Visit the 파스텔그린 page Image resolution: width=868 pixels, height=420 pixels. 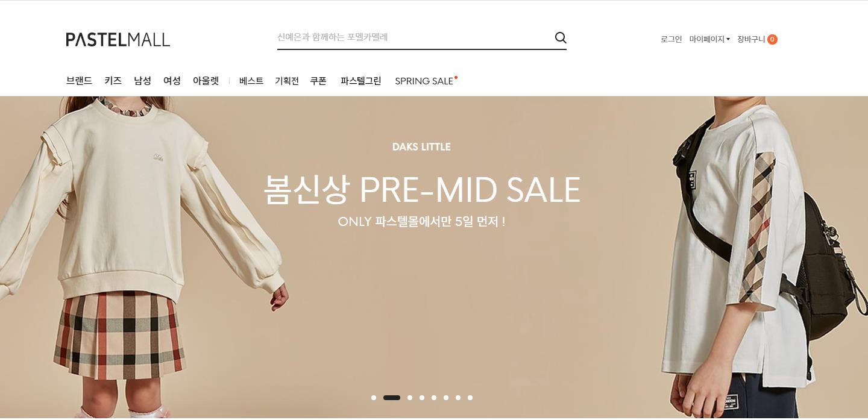click(x=360, y=81)
